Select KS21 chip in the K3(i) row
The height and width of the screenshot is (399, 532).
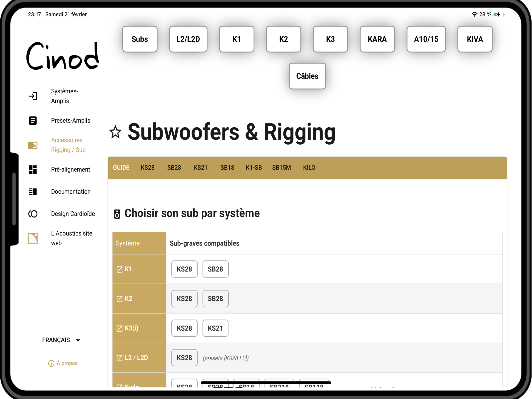click(x=216, y=328)
